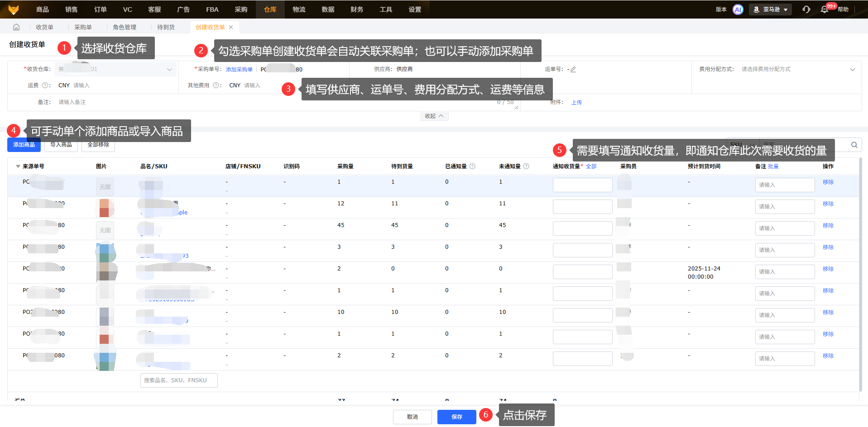This screenshot has width=868, height=427.
Task: Click the first row 通知收货量 input field
Action: pos(582,185)
